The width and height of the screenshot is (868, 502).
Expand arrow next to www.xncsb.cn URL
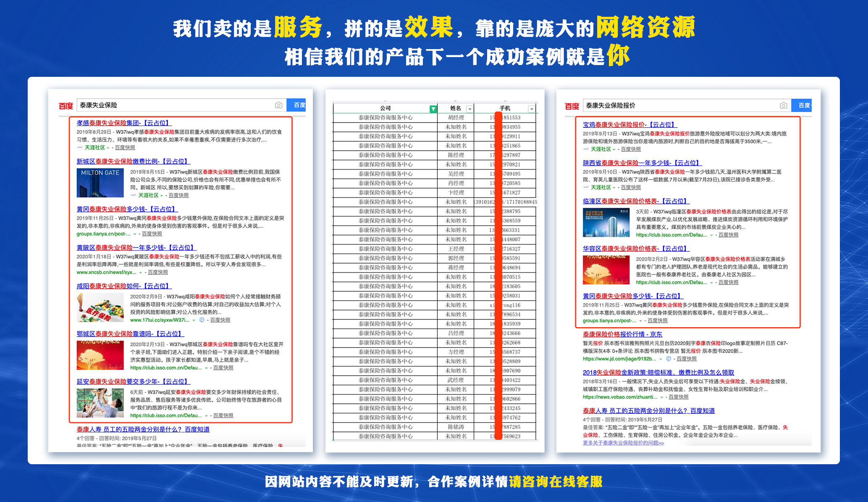141,273
